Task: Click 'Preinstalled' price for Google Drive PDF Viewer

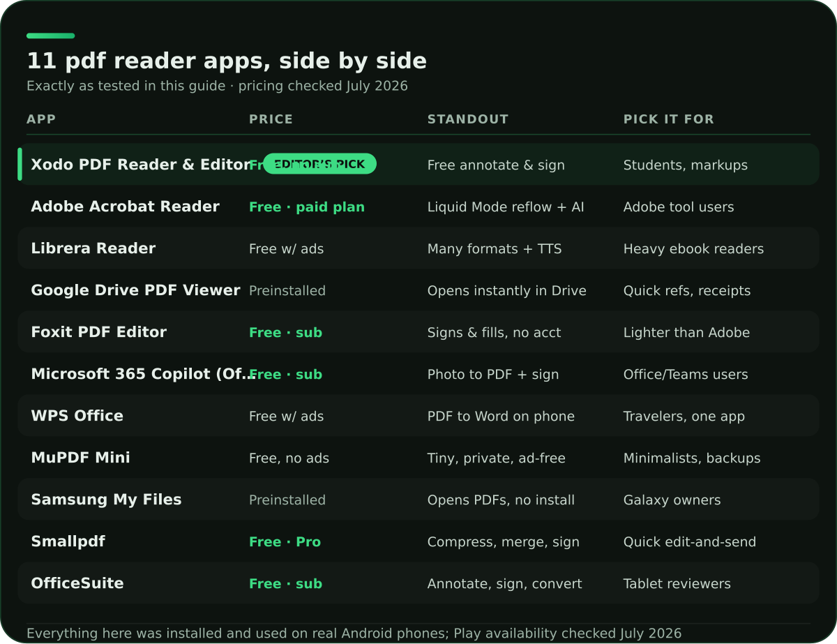Action: click(x=287, y=291)
